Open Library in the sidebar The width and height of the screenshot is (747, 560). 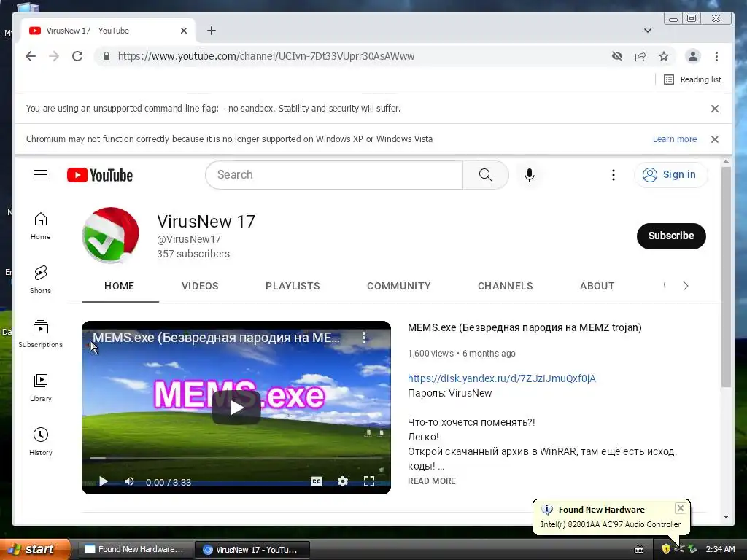coord(41,388)
